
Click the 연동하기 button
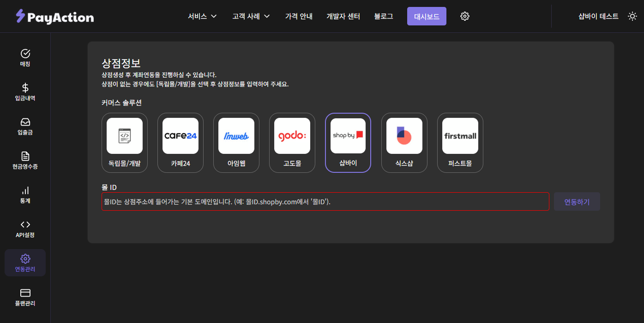coord(577,201)
